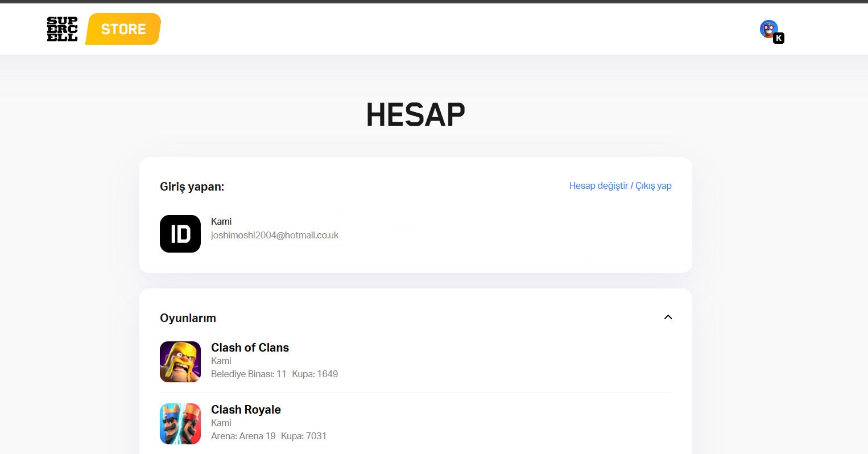Click Belediye Binası: 11 text
The image size is (868, 454).
tap(249, 374)
